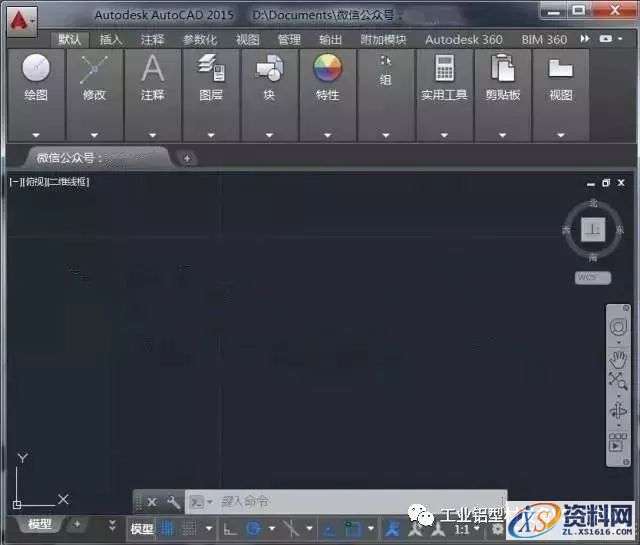Switch to the 附加模块 ribbon tab

pos(383,40)
